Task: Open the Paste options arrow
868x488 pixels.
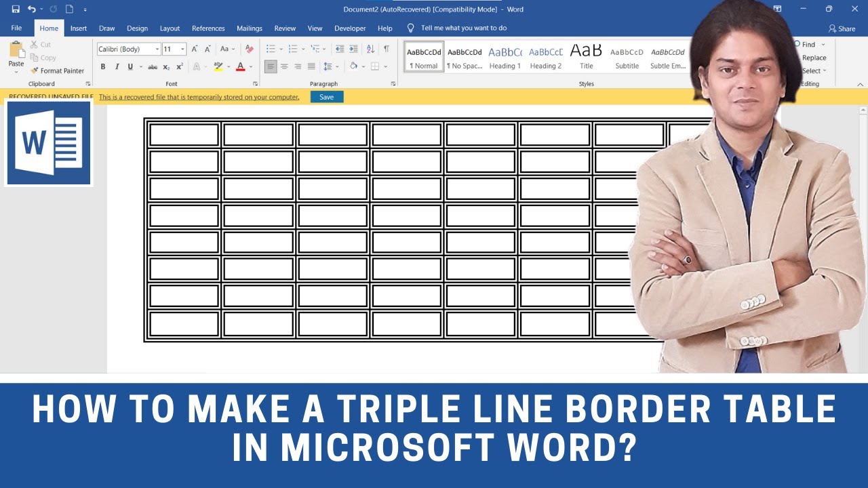Action: (16, 72)
